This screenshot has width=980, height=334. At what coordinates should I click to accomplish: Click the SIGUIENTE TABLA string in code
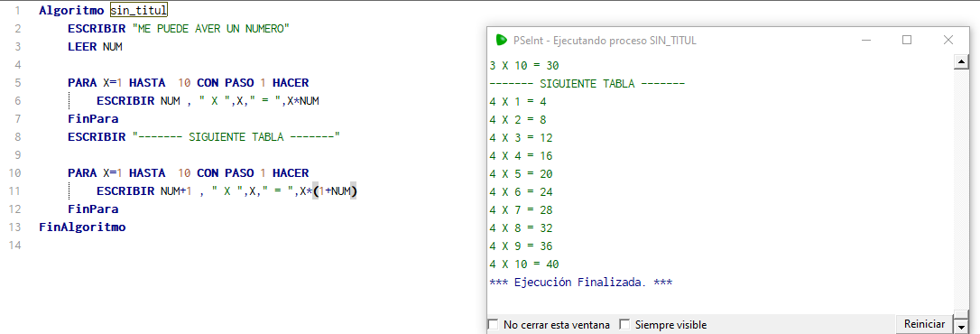coord(236,137)
